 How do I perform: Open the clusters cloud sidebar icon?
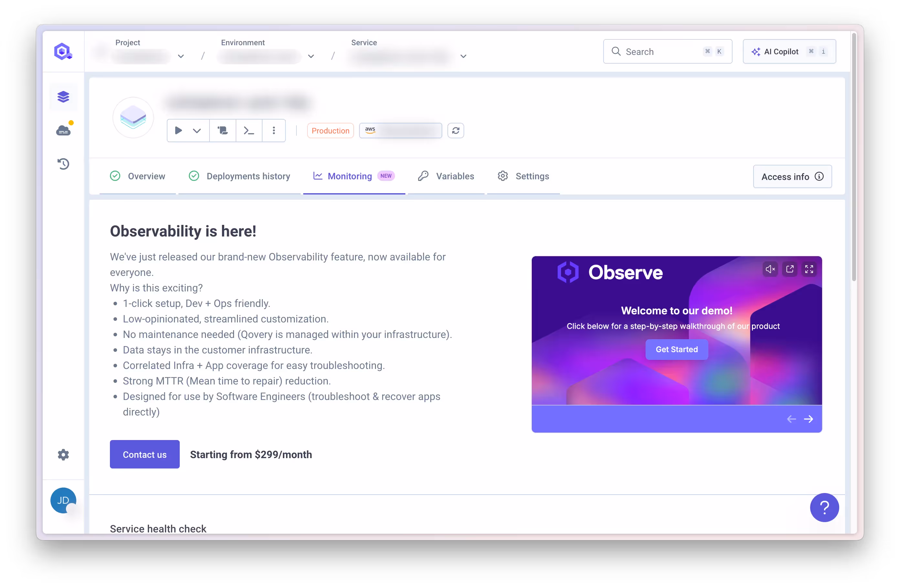[63, 131]
